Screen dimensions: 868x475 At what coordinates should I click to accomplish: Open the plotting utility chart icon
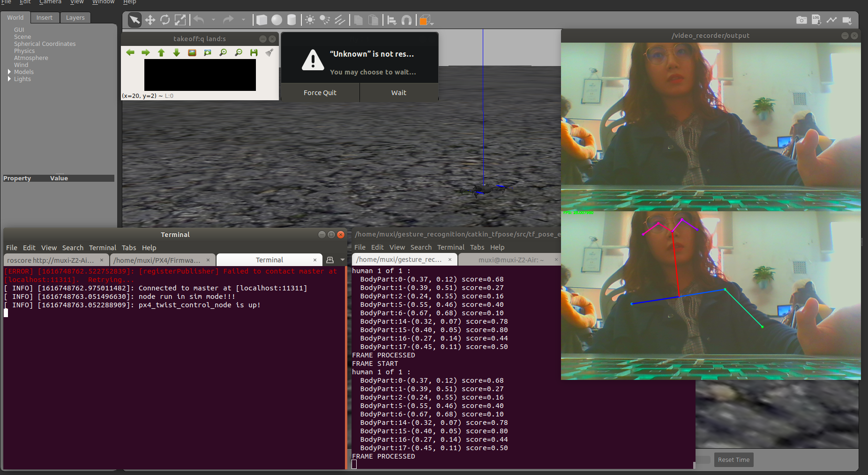(x=831, y=20)
